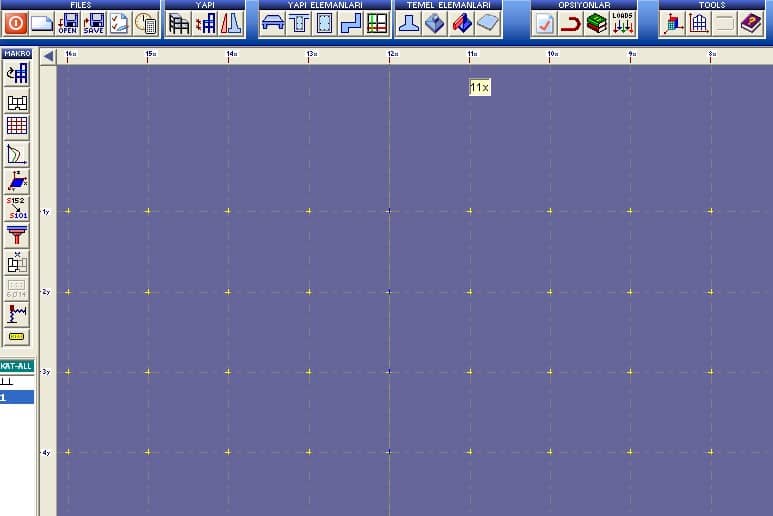
Task: Click the 12x axis marker on ruler
Action: 392,54
